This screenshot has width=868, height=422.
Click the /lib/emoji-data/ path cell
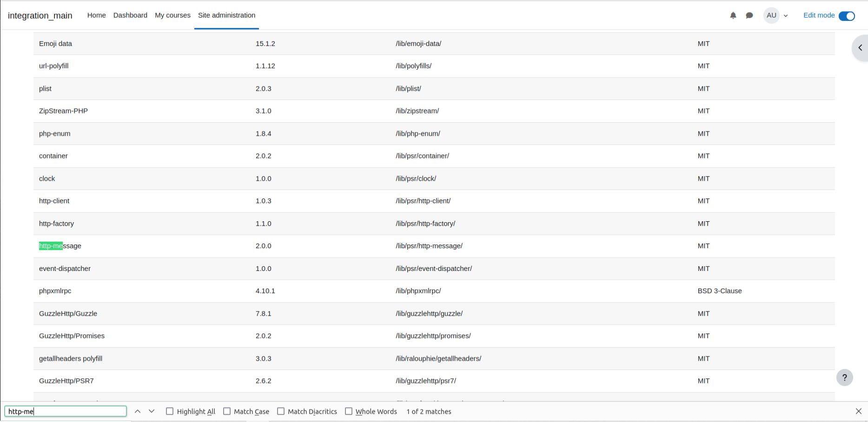point(418,44)
